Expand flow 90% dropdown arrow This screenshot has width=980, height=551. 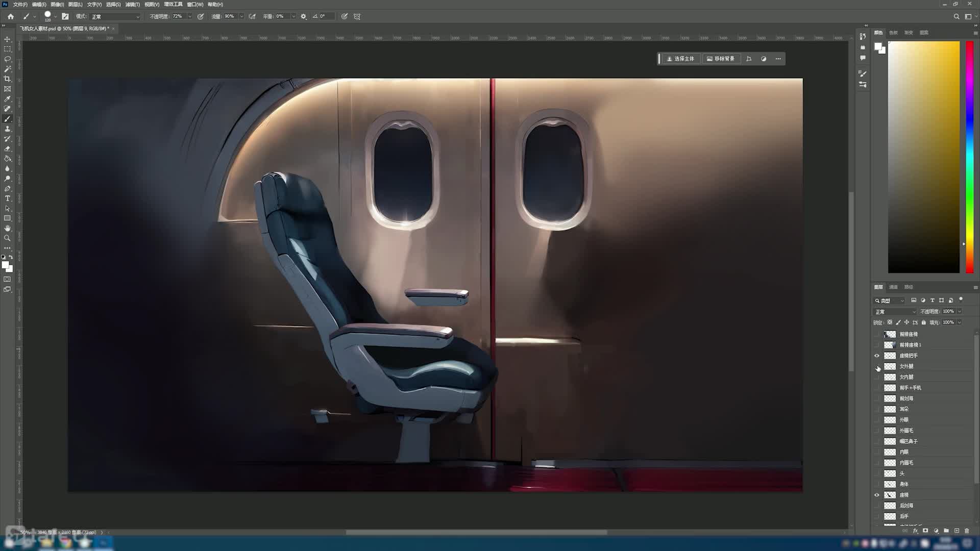coord(241,16)
